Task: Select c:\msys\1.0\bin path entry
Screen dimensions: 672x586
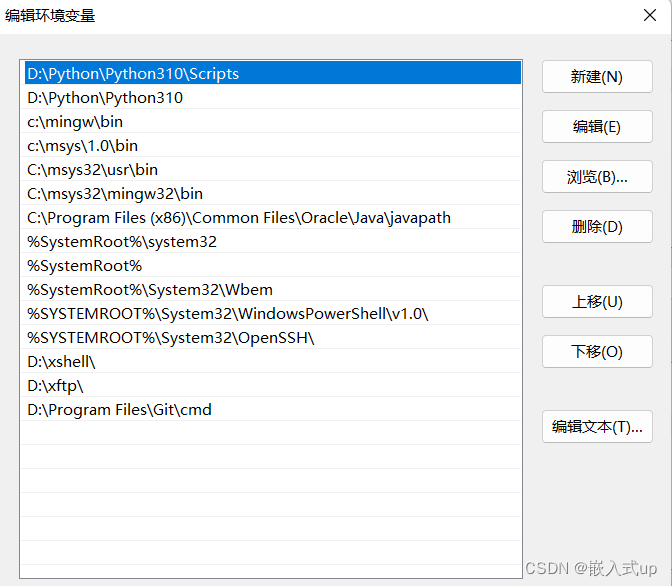Action: click(273, 145)
